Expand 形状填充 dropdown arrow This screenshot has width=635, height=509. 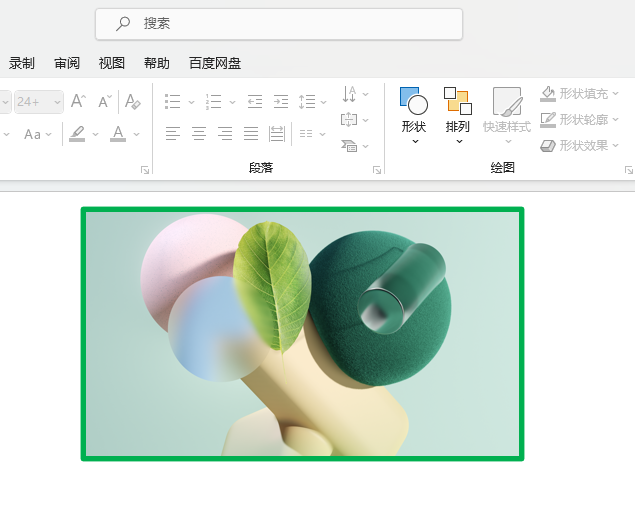pos(616,94)
